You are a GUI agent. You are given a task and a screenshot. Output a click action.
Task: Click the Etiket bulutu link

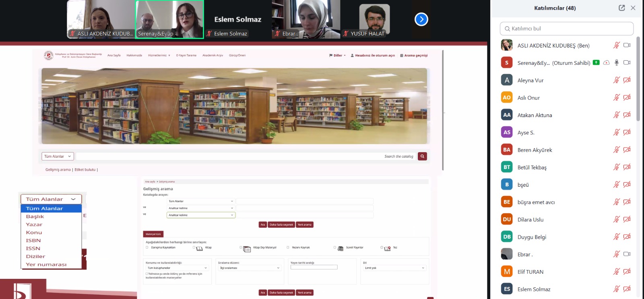coord(85,170)
